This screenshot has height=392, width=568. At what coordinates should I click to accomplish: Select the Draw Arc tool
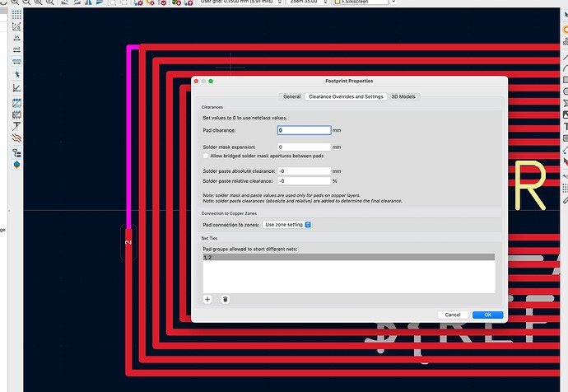[565, 68]
